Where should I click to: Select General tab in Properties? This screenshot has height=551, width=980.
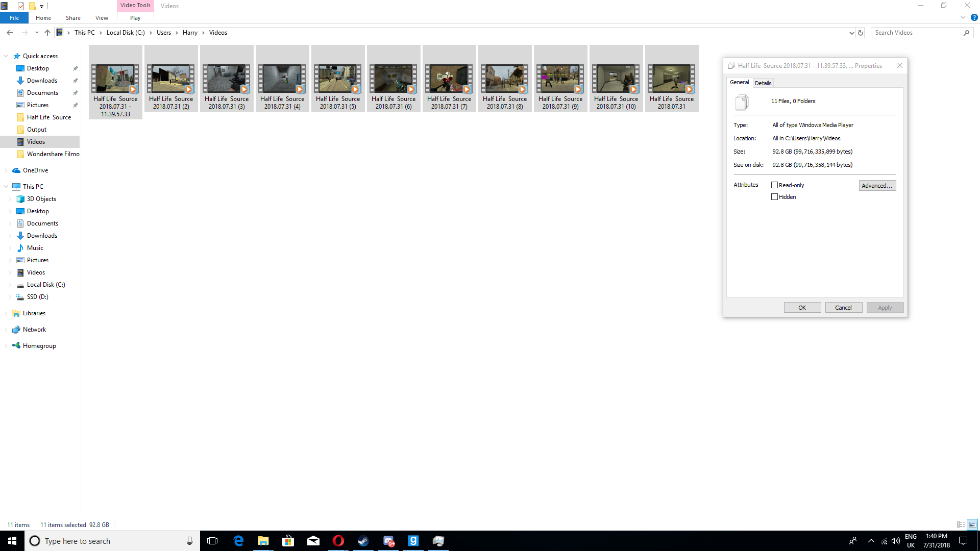pyautogui.click(x=739, y=82)
